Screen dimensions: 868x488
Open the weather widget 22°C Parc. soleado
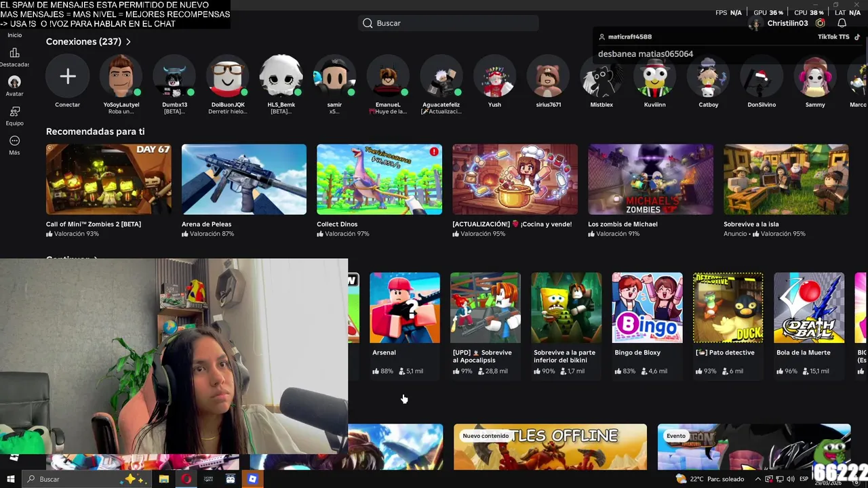[710, 479]
